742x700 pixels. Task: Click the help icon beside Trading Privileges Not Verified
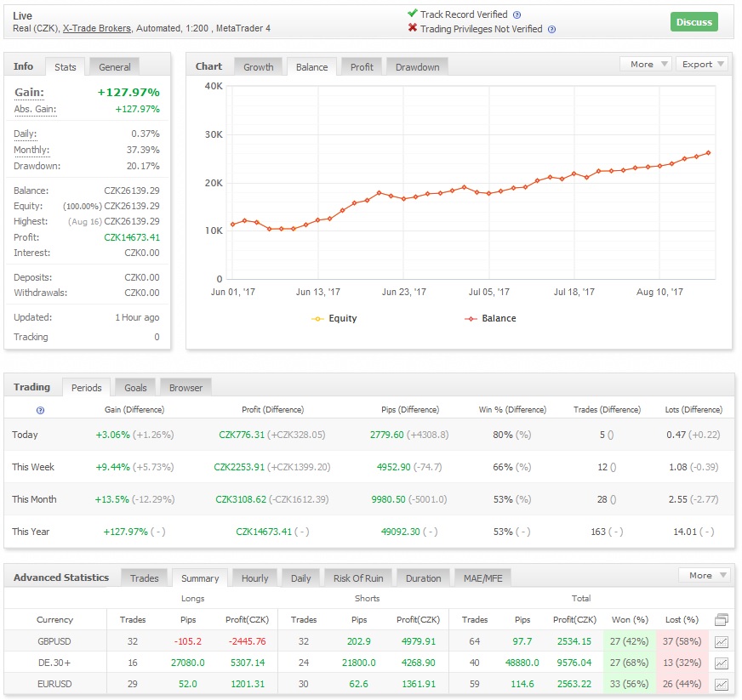[x=551, y=29]
